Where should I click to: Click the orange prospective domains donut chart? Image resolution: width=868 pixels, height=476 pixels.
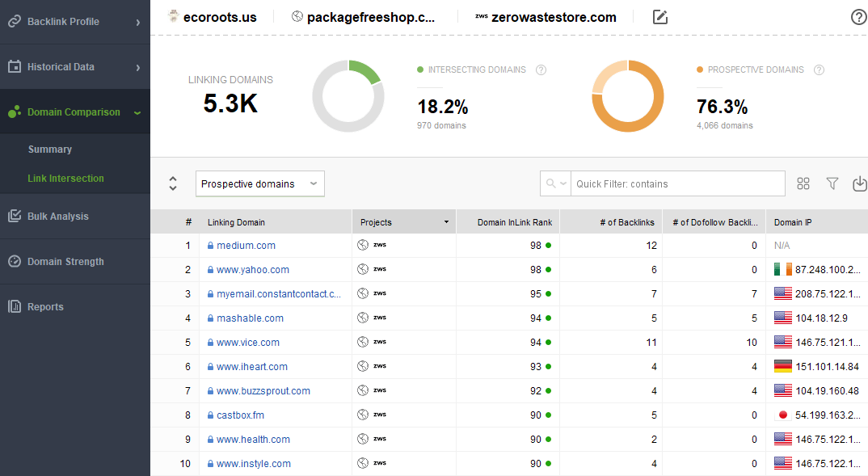[628, 96]
